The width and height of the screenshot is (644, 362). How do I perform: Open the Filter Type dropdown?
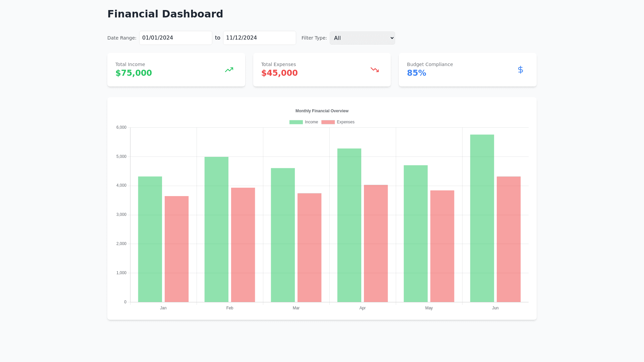pos(362,38)
